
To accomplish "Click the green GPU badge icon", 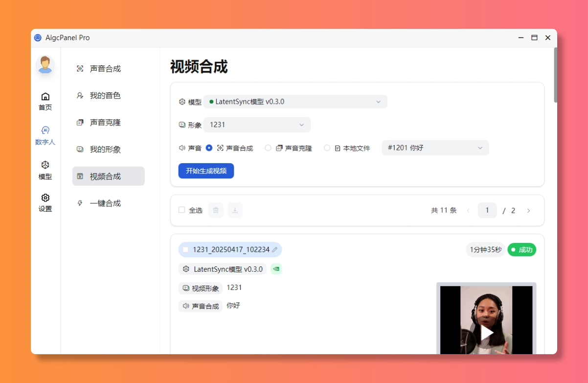I will (x=276, y=269).
